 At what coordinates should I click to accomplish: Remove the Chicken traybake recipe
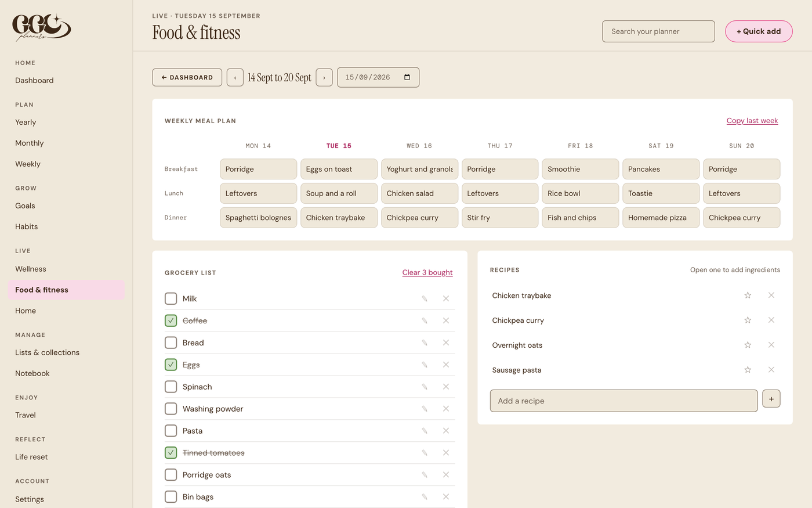pos(771,296)
